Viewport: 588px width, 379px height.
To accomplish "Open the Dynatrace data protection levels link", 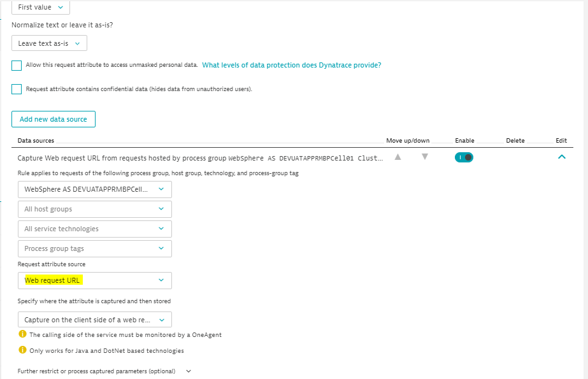I will 291,65.
